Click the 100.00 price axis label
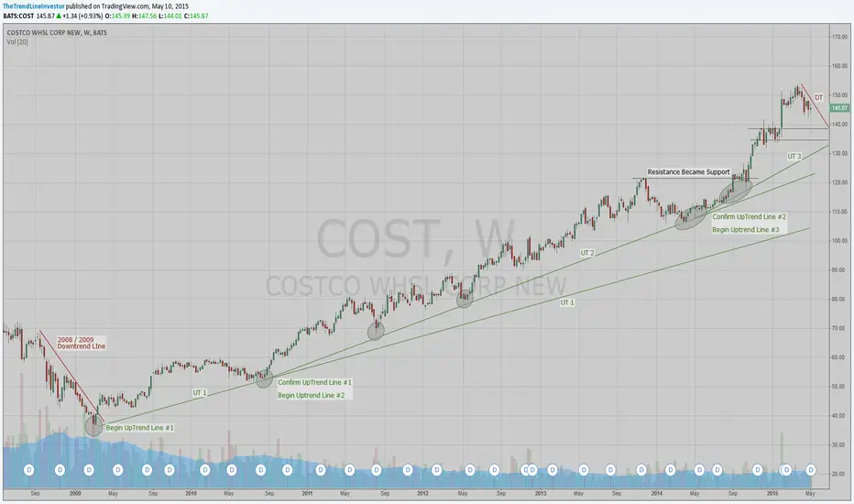 tap(839, 241)
